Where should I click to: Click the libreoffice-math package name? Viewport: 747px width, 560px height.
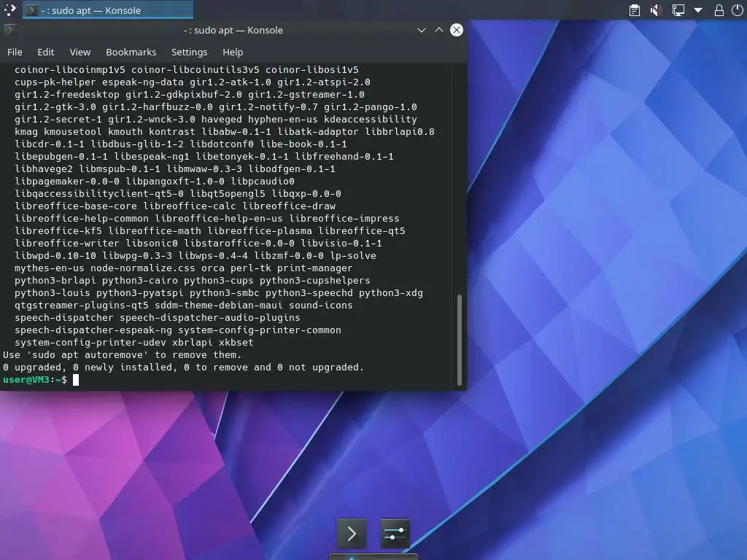tap(155, 231)
